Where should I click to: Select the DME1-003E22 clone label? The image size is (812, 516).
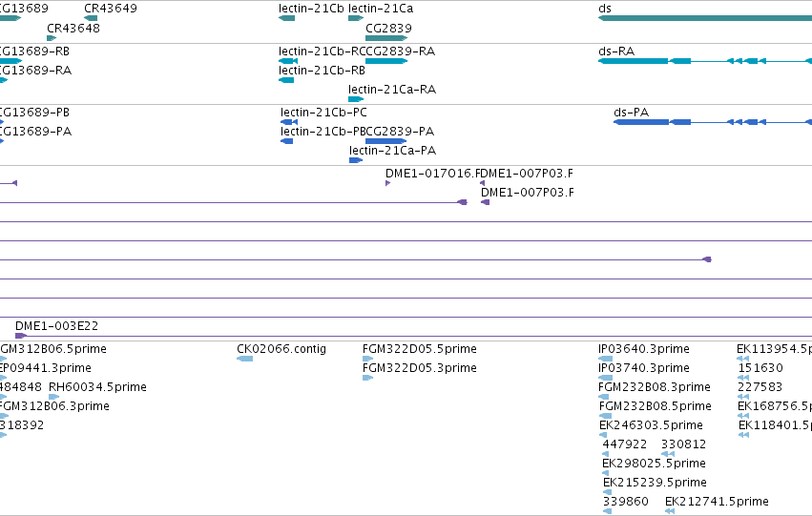click(x=56, y=326)
